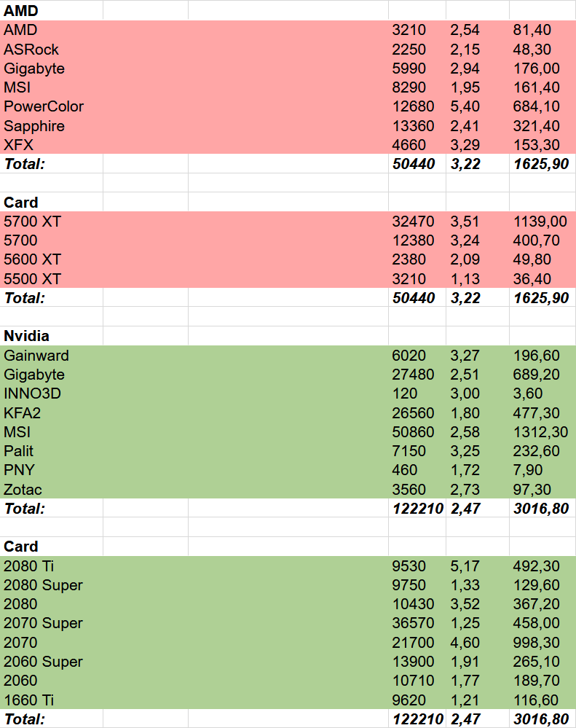Select the ASRock cell
Viewport: 576px width, 728px height.
31,50
